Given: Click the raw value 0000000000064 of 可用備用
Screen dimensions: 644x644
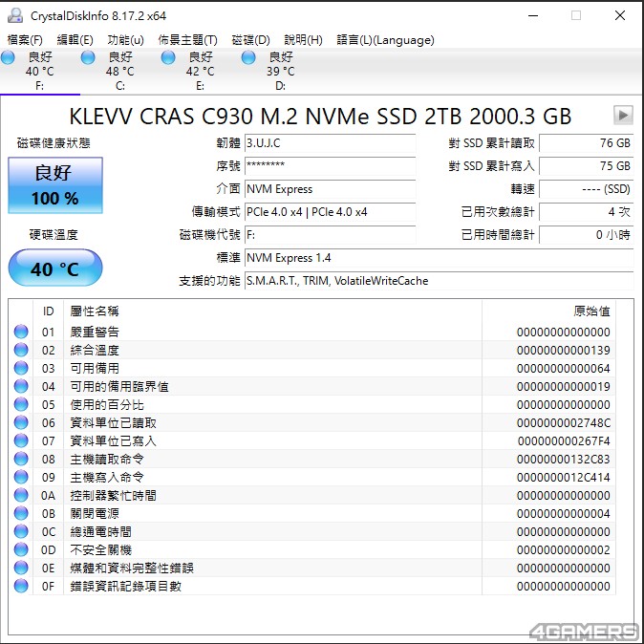Looking at the screenshot, I should [x=563, y=369].
